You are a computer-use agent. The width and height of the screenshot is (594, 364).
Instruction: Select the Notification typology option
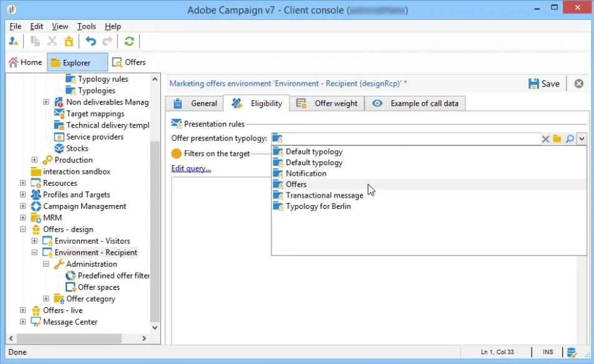(429, 174)
